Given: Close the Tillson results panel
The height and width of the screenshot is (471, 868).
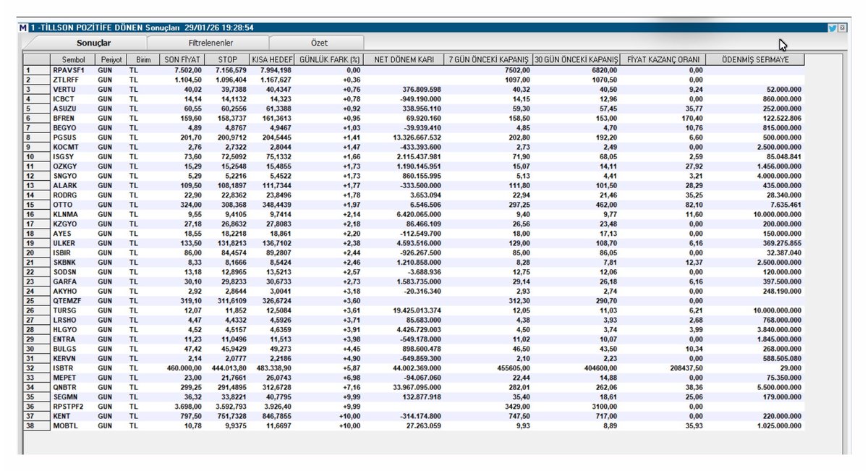Looking at the screenshot, I should 842,27.
